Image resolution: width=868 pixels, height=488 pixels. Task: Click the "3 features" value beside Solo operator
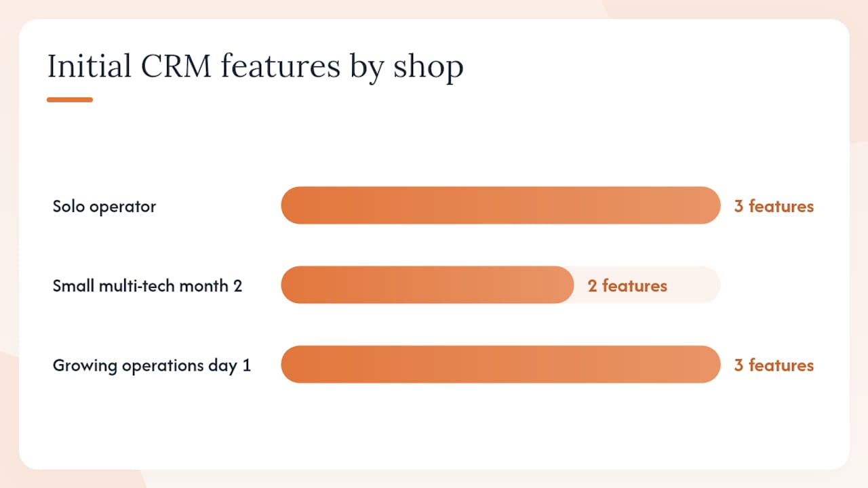coord(774,206)
